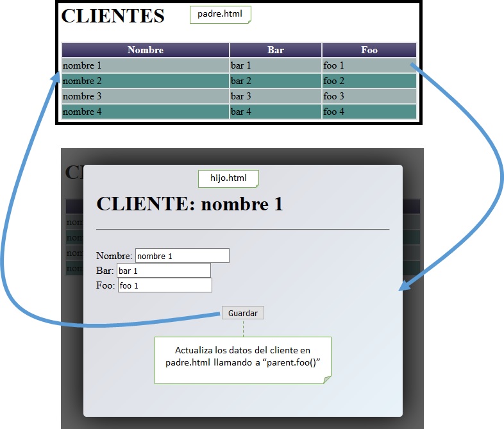Click the Bar text input in the form
This screenshot has height=429, width=504.
pos(163,271)
